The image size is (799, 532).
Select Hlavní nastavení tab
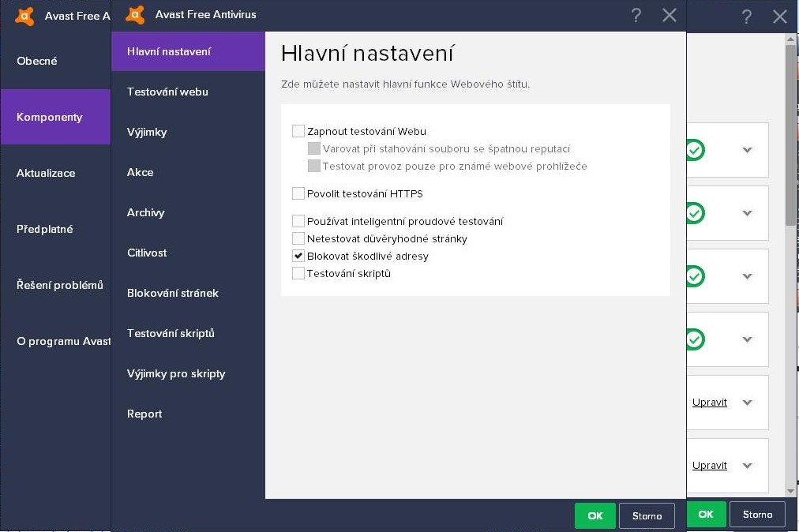(188, 51)
